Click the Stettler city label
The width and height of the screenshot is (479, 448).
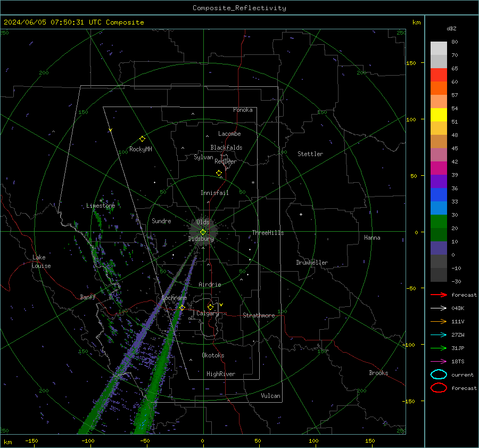[310, 154]
